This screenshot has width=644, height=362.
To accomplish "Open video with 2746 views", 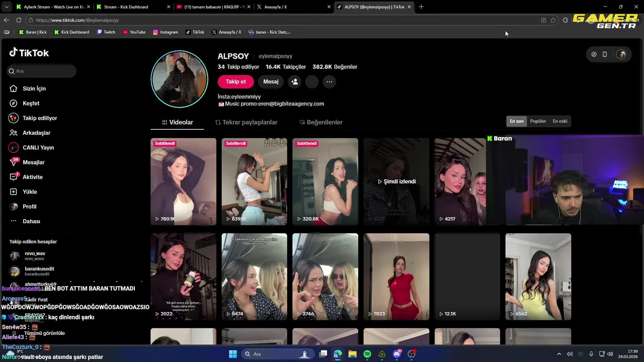I will coord(325,277).
